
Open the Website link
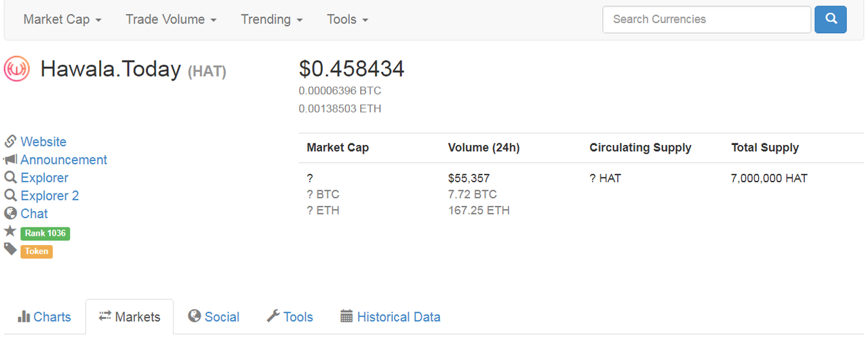pos(43,142)
